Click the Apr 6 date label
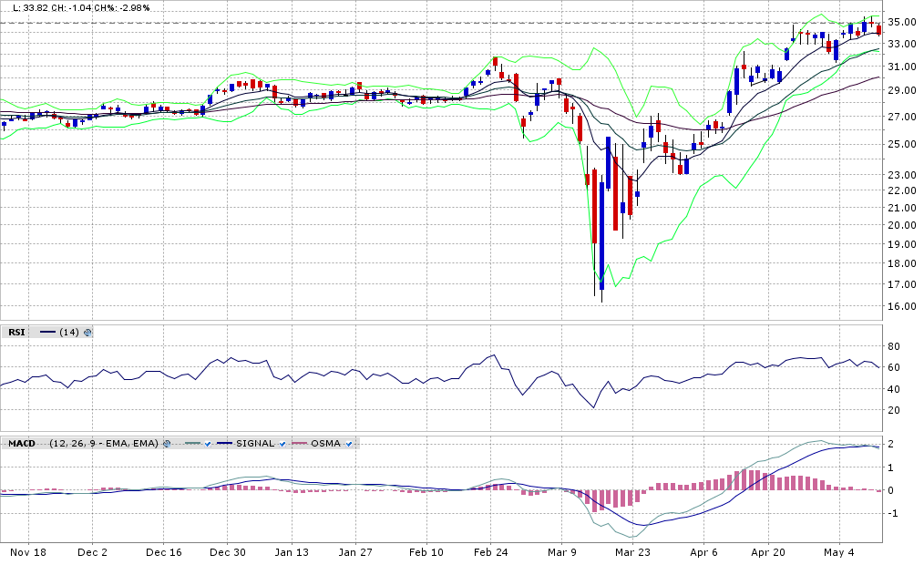The height and width of the screenshot is (565, 924). [x=703, y=552]
